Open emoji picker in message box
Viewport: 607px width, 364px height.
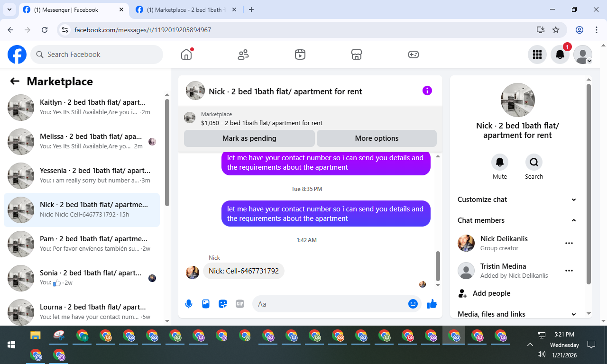click(413, 304)
